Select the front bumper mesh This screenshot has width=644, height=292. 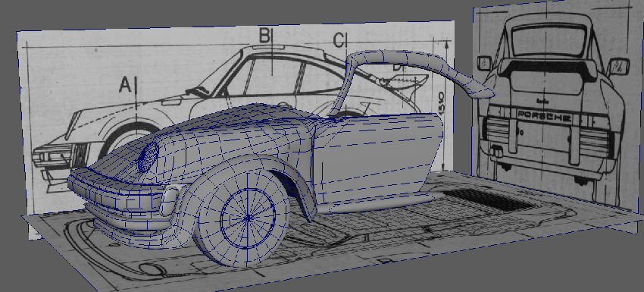pyautogui.click(x=119, y=193)
